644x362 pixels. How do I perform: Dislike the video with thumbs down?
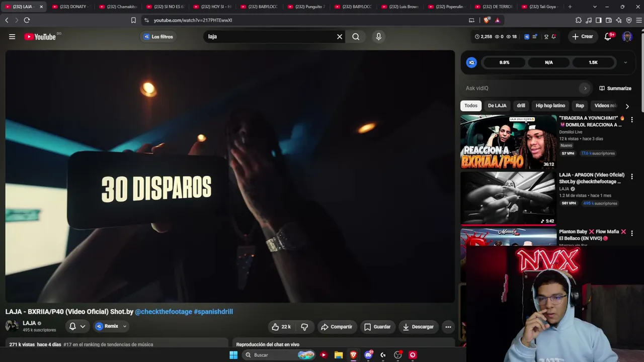(305, 327)
